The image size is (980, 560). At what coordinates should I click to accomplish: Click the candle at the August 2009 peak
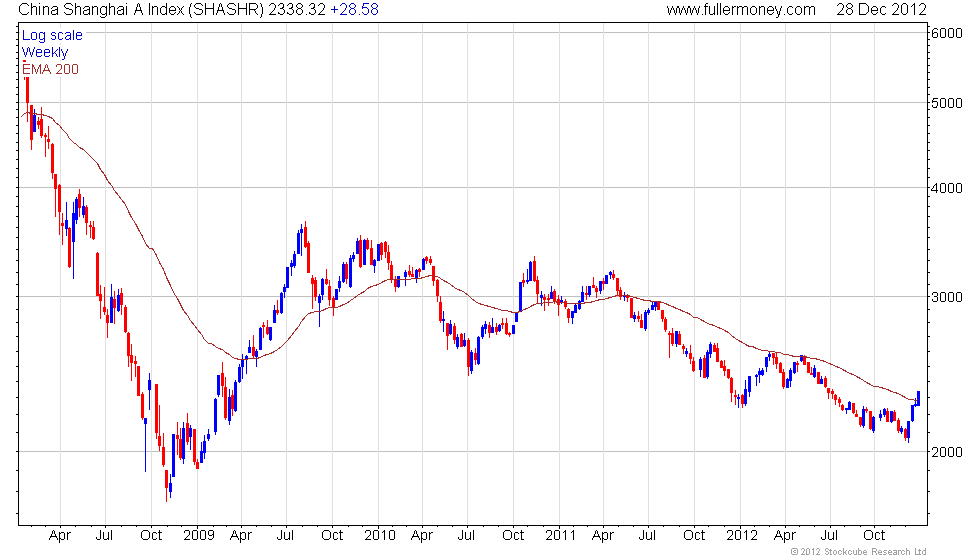[304, 234]
